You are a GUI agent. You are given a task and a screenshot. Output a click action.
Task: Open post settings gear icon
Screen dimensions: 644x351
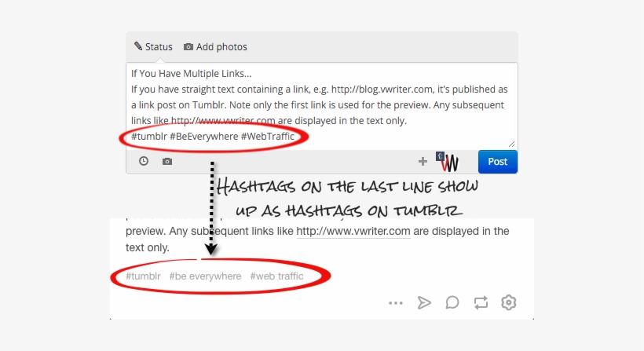point(508,302)
